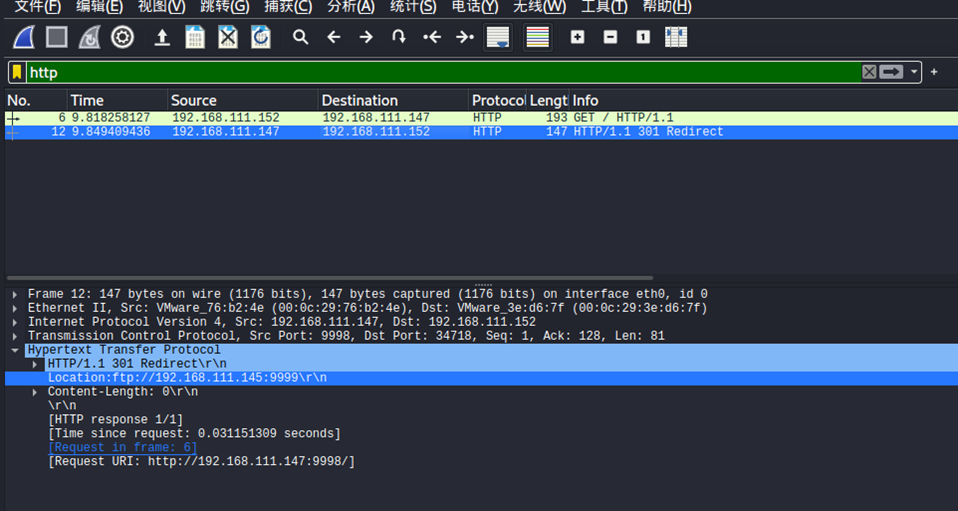Toggle packet list colorization
The image size is (958, 511).
[538, 37]
